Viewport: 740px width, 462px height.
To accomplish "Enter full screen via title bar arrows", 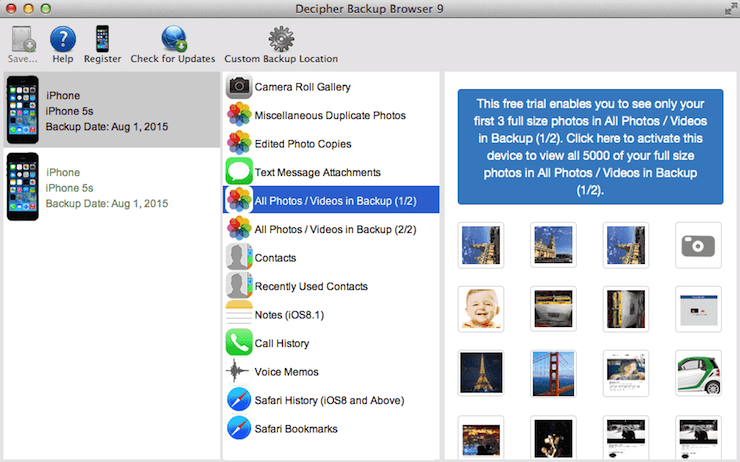I will (x=731, y=8).
